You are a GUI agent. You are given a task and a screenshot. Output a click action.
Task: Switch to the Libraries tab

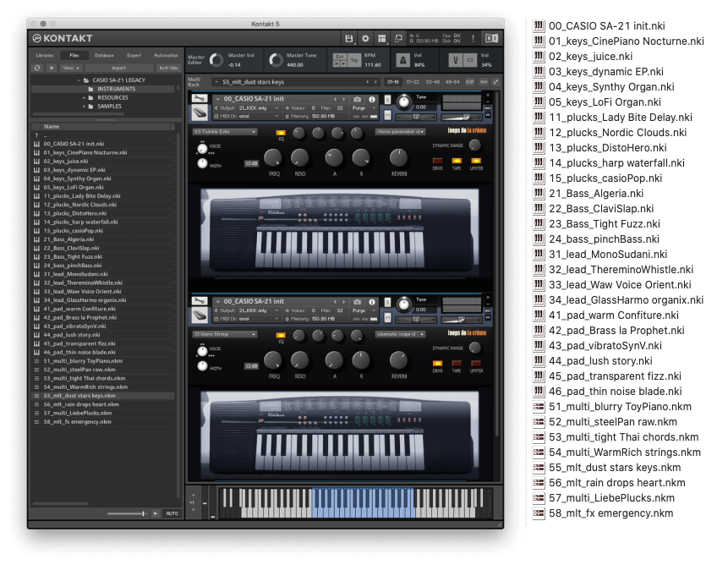45,55
